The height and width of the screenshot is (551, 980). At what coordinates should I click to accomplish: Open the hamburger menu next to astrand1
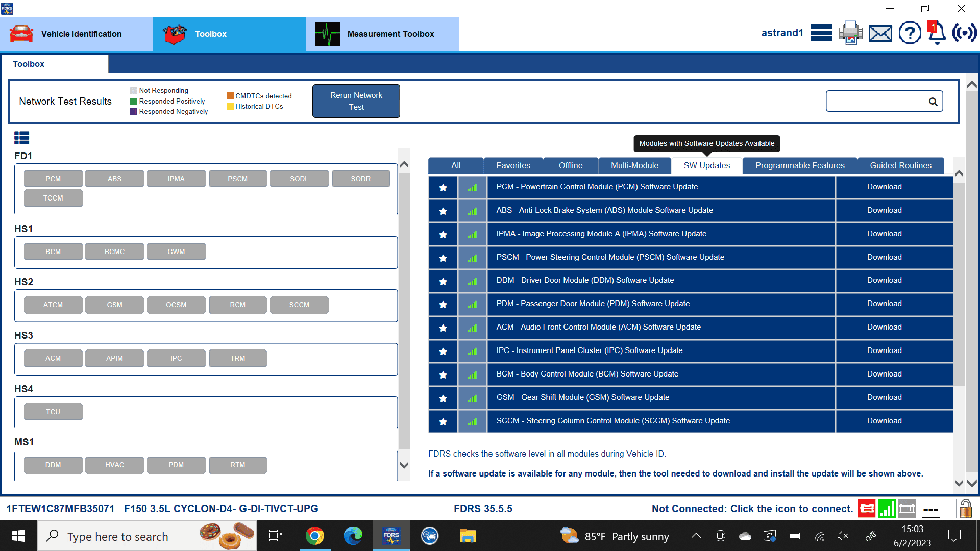click(x=821, y=33)
